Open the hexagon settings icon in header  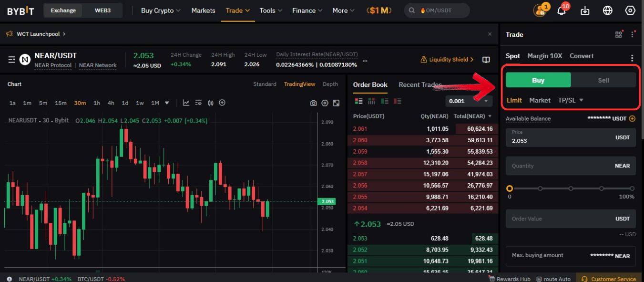[630, 10]
